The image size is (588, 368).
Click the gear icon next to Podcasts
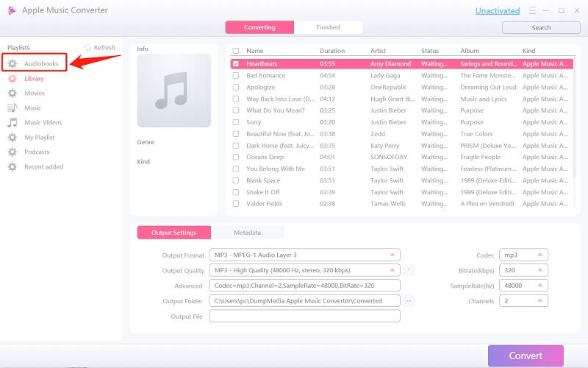tap(12, 152)
